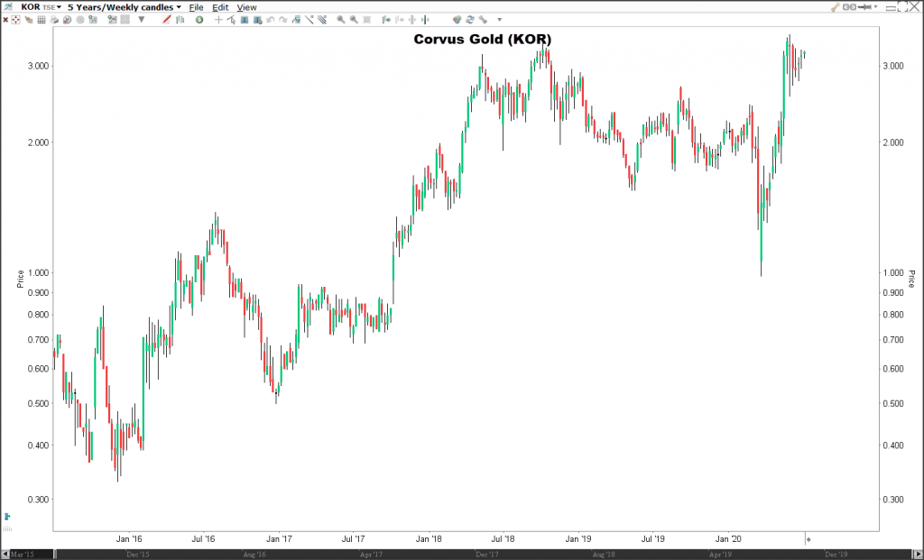Viewport: 924px width, 560px height.
Task: Open the small dropdown next to pin icon
Action: pyautogui.click(x=875, y=6)
